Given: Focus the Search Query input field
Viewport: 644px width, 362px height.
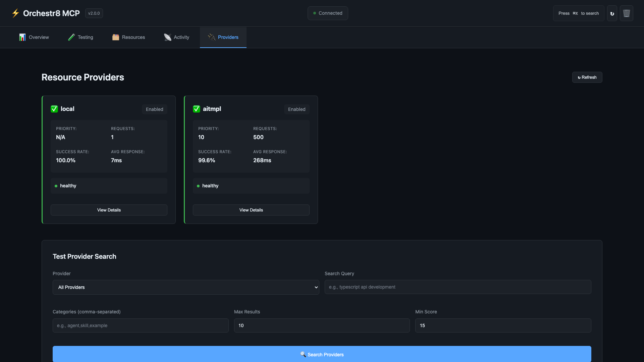Looking at the screenshot, I should [x=458, y=287].
